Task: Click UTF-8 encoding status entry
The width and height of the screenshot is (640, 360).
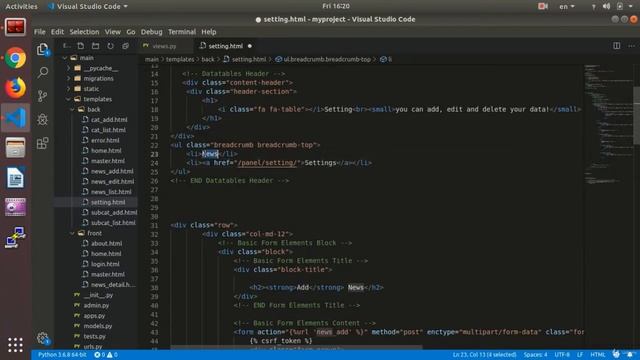Action: point(562,355)
